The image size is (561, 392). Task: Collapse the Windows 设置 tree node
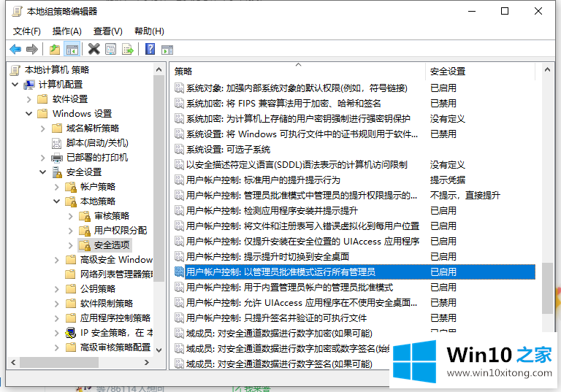[29, 114]
